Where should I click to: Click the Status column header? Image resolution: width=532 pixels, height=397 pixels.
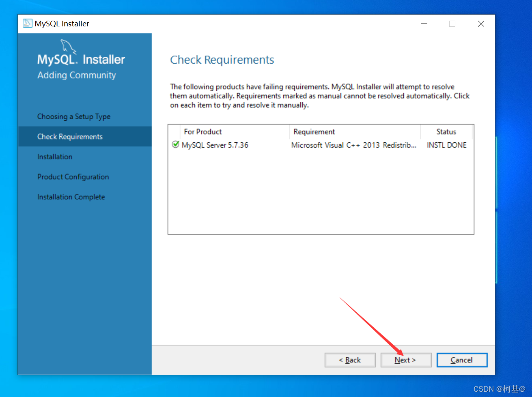point(446,132)
